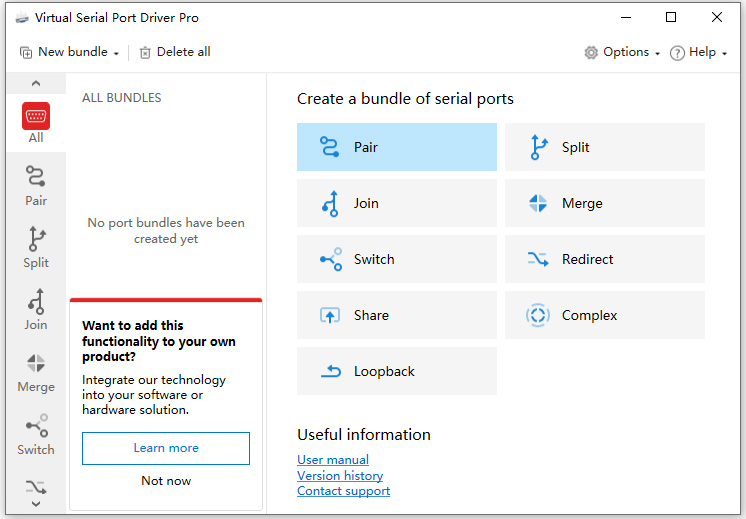
Task: Click Delete all in toolbar
Action: [x=175, y=52]
